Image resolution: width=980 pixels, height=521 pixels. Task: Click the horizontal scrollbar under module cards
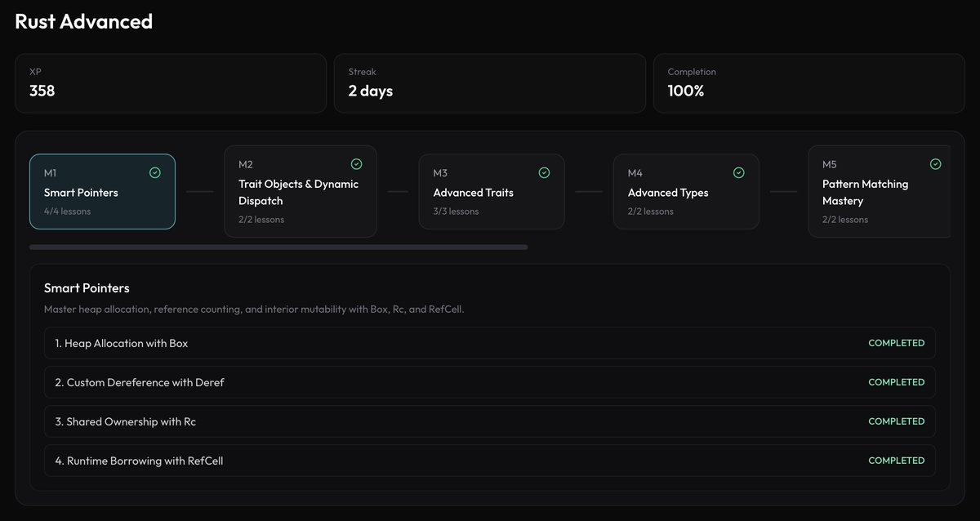point(278,247)
